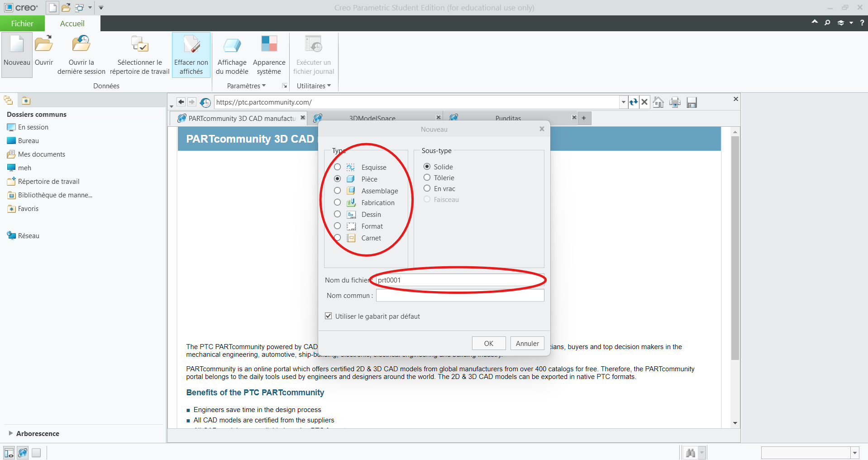Select the Pièce type radio
This screenshot has width=868, height=460.
(x=337, y=179)
